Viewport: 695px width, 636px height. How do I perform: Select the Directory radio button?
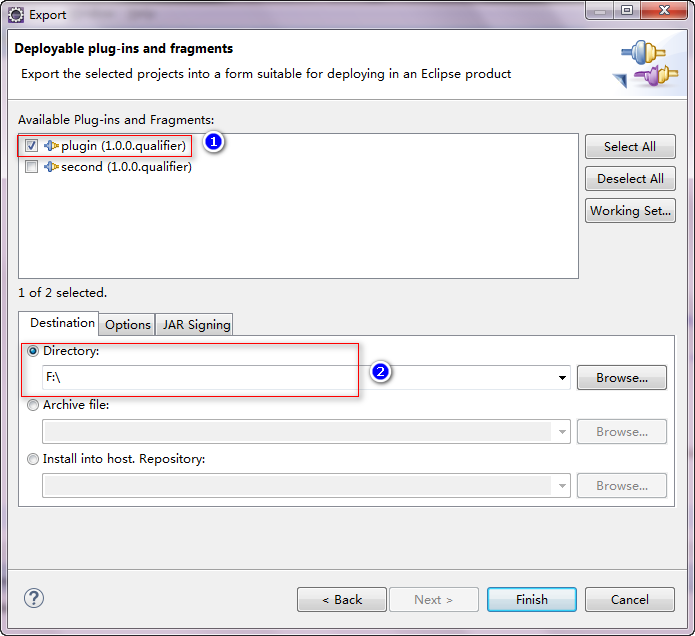[x=33, y=351]
